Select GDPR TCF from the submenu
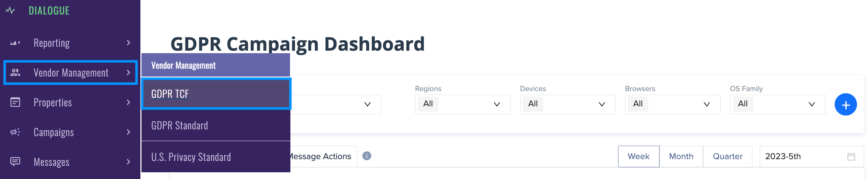868x179 pixels. 216,94
